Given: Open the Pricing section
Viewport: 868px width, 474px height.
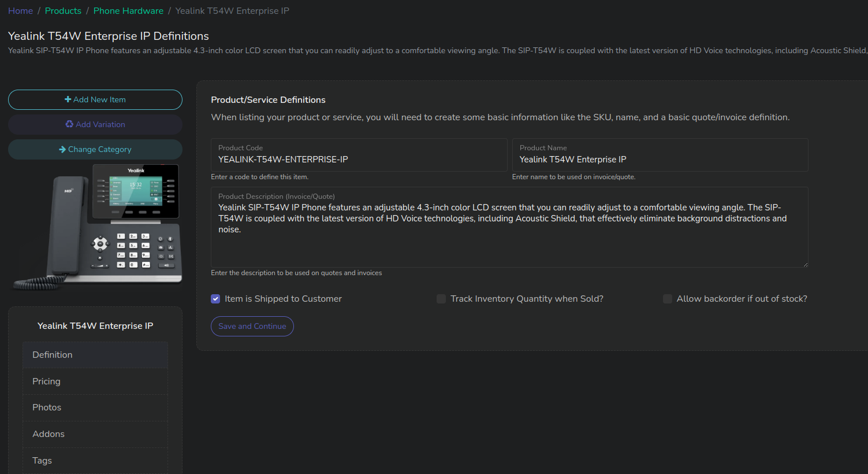Looking at the screenshot, I should 95,382.
